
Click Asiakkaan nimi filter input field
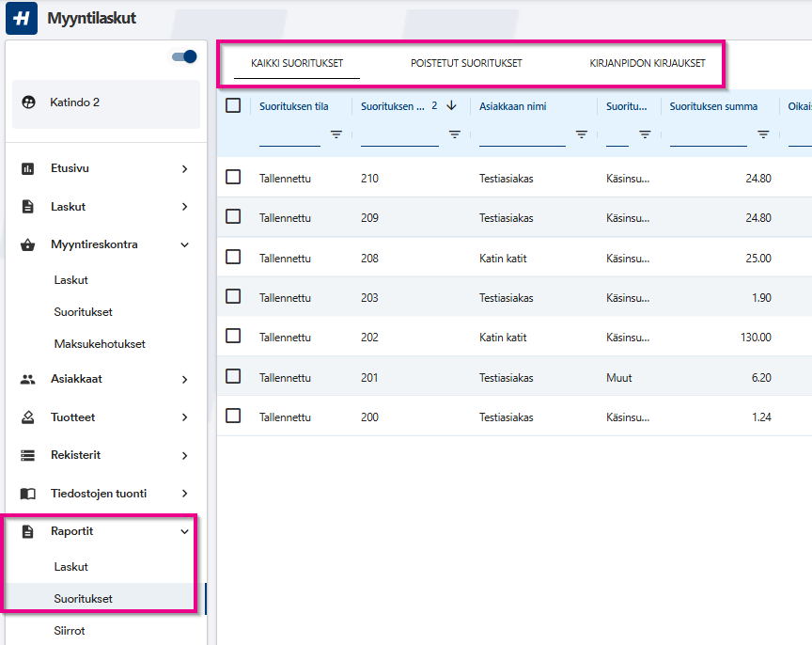click(522, 135)
